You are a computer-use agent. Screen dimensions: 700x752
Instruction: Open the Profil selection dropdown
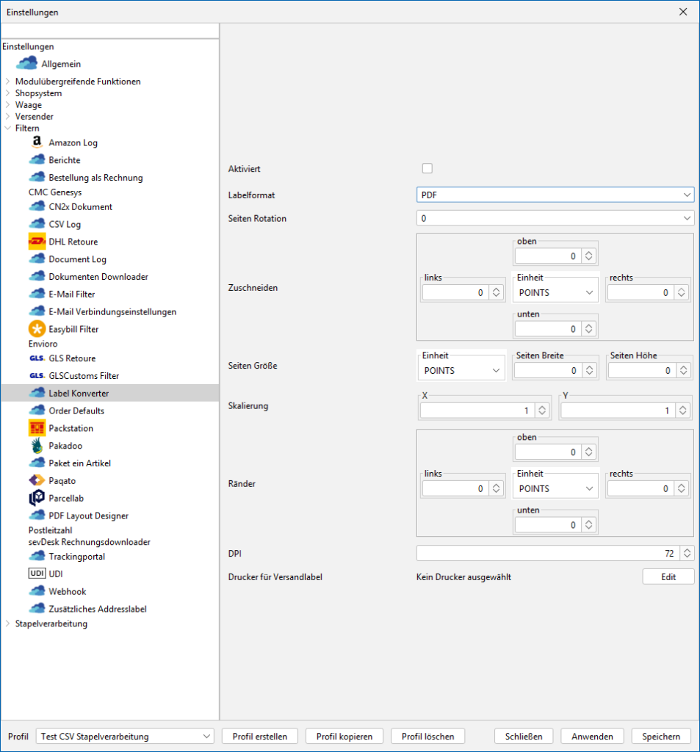(x=124, y=737)
